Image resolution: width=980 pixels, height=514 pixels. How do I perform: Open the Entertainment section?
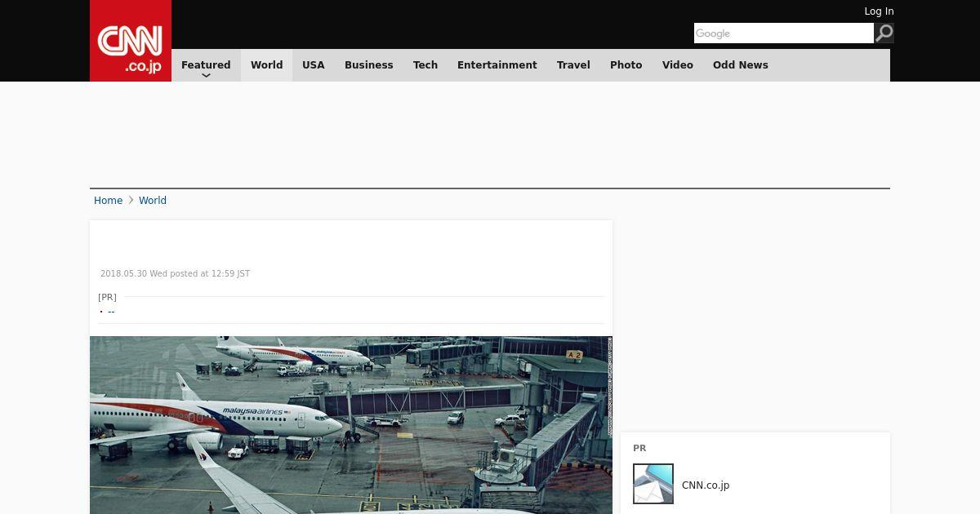(x=497, y=65)
